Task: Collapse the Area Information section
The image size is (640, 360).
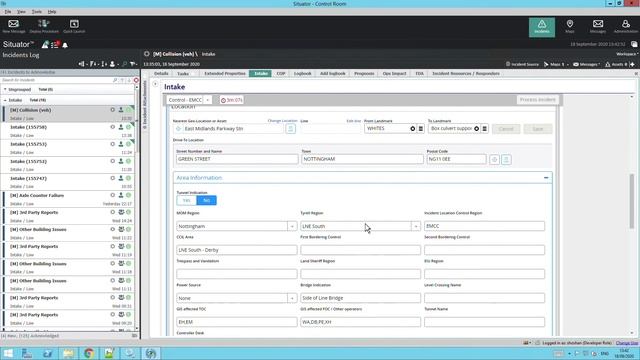Action: tap(546, 178)
